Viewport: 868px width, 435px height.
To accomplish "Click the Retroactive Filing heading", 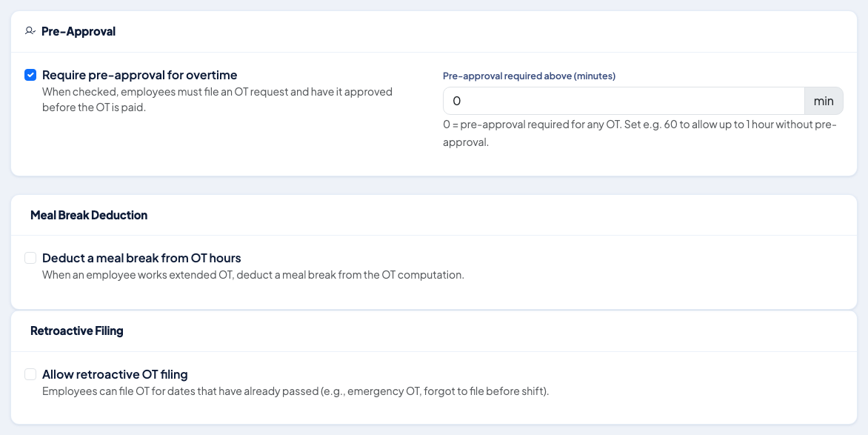I will pyautogui.click(x=77, y=331).
